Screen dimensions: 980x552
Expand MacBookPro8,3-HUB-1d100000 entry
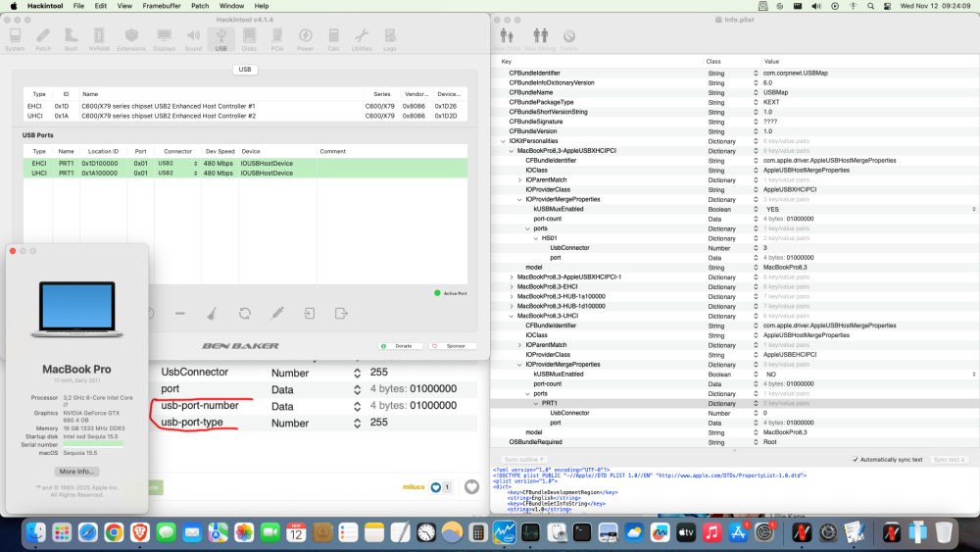point(512,306)
